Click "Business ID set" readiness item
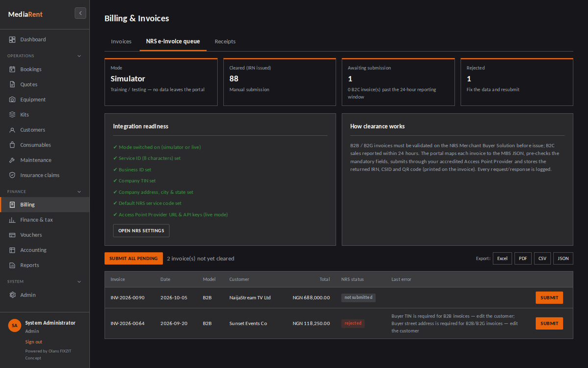Viewport: 588px width, 368px height. [x=132, y=170]
